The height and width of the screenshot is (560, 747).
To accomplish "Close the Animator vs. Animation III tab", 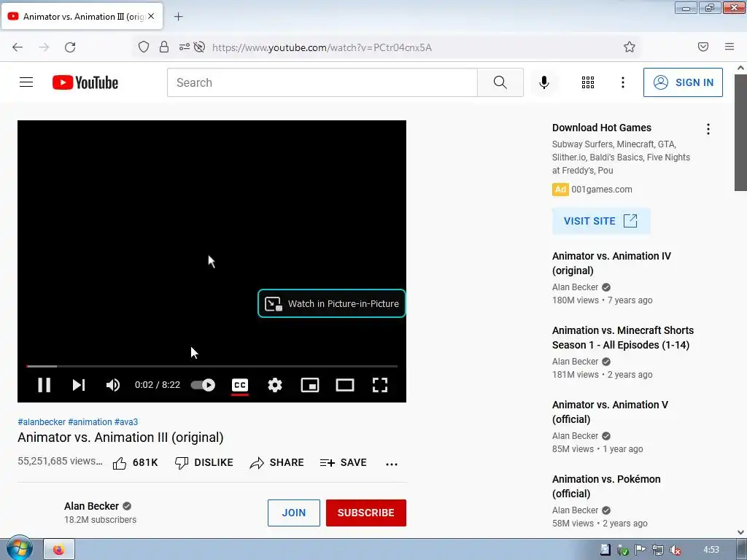I will (x=151, y=16).
